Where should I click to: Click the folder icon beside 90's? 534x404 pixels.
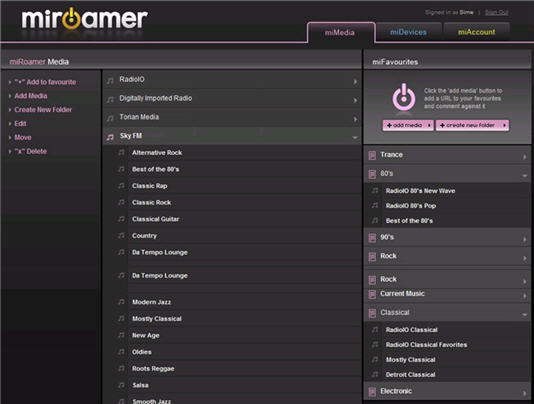pyautogui.click(x=372, y=238)
